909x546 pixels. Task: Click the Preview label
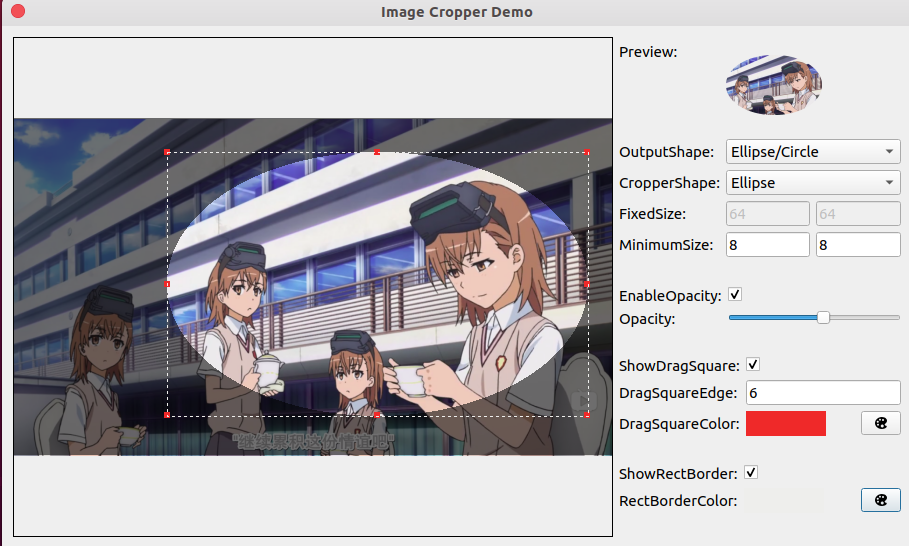(648, 52)
